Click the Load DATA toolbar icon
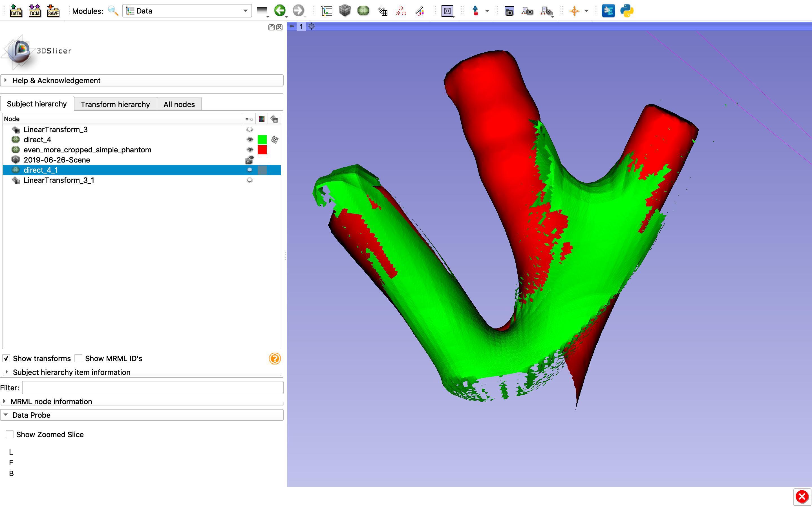This screenshot has height=507, width=812. coord(16,11)
